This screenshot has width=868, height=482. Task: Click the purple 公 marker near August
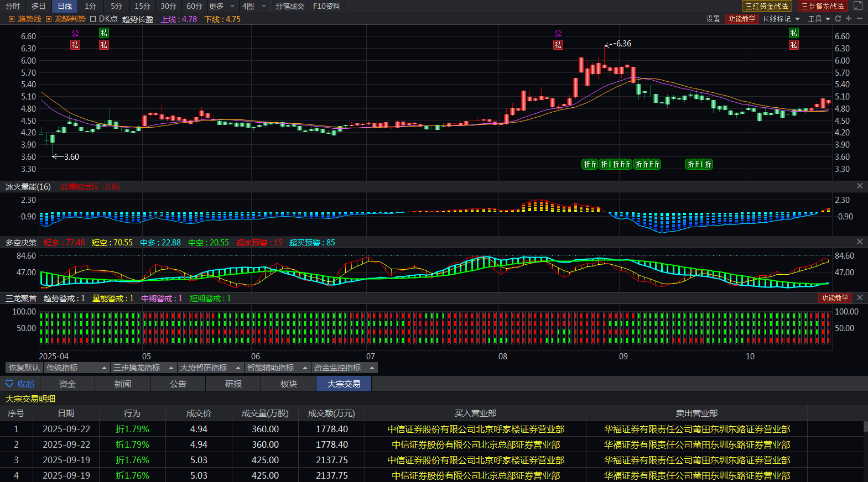point(558,33)
